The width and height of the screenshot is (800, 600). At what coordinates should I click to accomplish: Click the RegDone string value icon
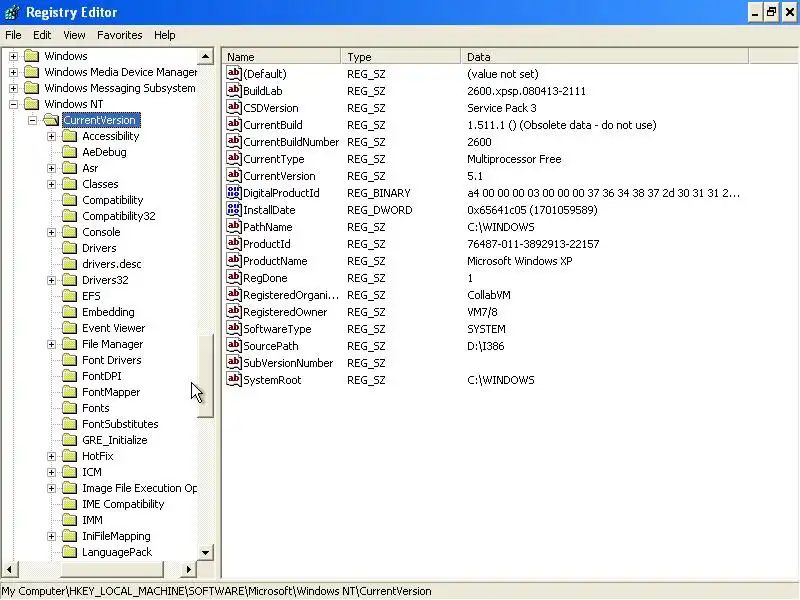[x=234, y=278]
